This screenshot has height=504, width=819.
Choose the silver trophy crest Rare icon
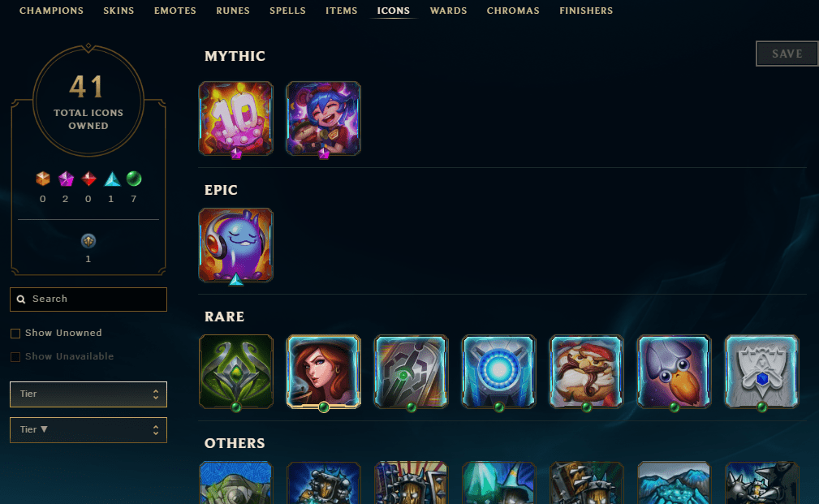(x=762, y=372)
